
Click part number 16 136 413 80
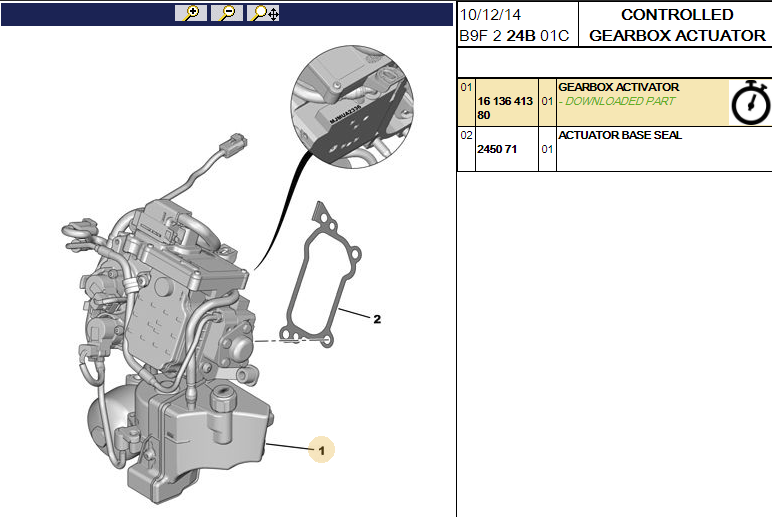pyautogui.click(x=505, y=108)
